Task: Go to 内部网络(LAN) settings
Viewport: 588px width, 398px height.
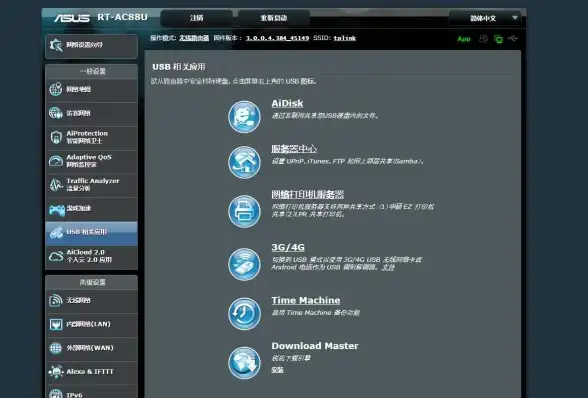Action: 91,324
